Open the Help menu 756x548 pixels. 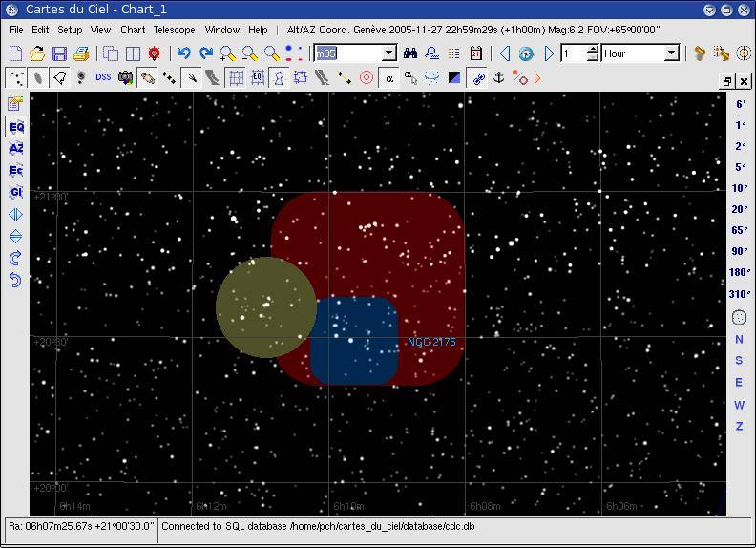click(x=258, y=30)
